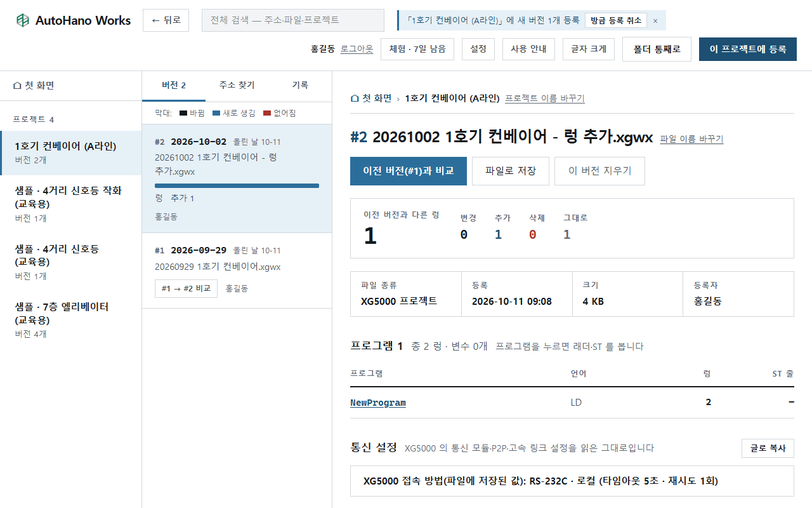Click the 4 KB size value
The width and height of the screenshot is (812, 508).
593,301
